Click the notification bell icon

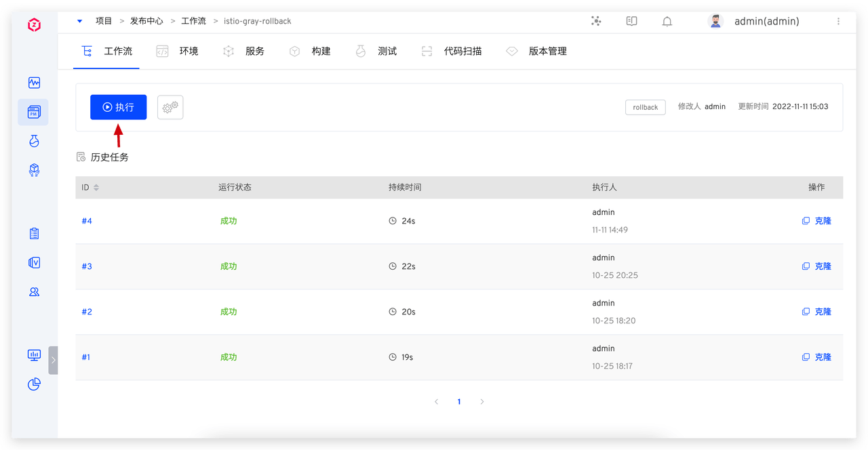[x=667, y=22]
